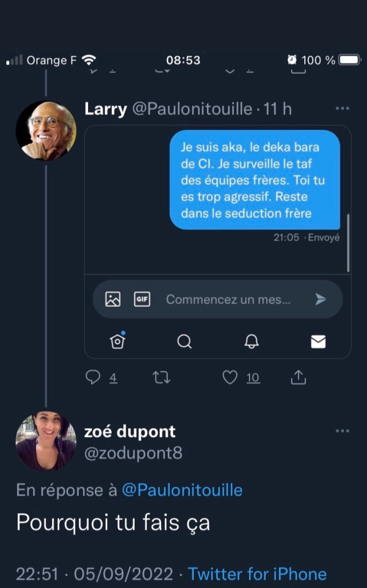Go to the Home tab in the embedded screenshot
This screenshot has width=367, height=588.
(117, 341)
